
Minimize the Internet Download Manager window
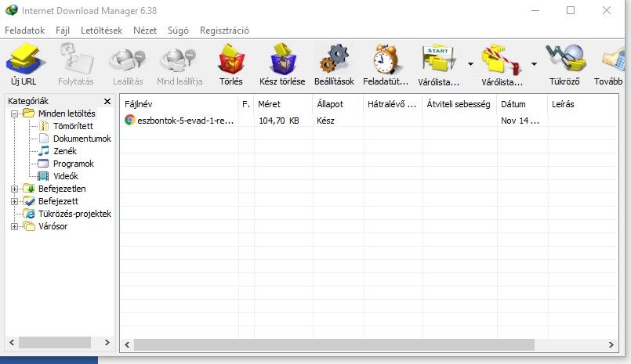point(535,10)
